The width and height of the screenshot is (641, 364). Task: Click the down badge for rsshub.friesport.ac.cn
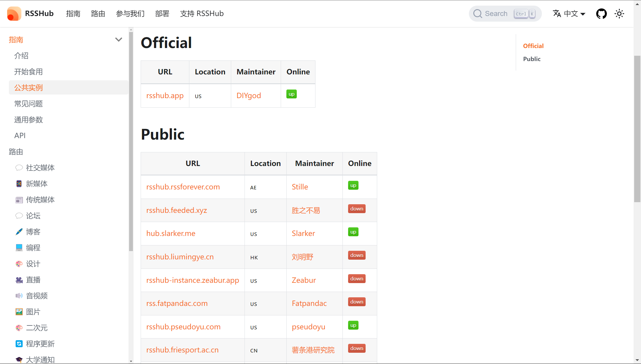click(x=357, y=349)
